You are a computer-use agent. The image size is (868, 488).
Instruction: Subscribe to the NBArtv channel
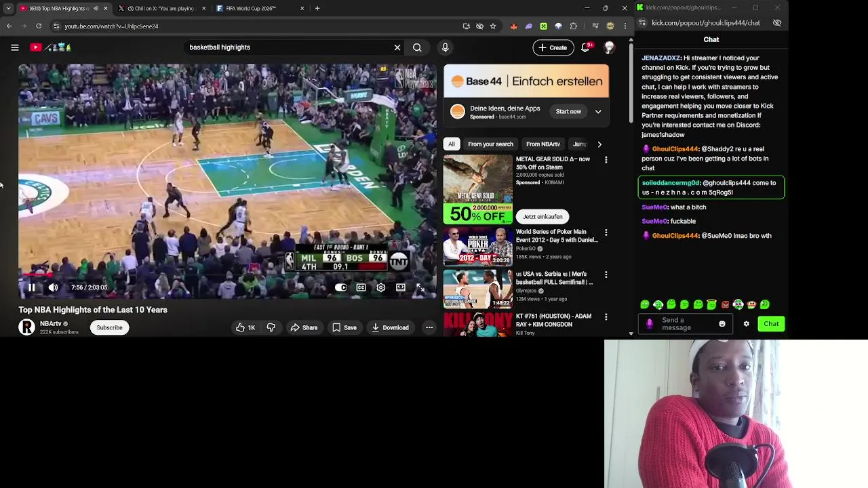(x=109, y=328)
